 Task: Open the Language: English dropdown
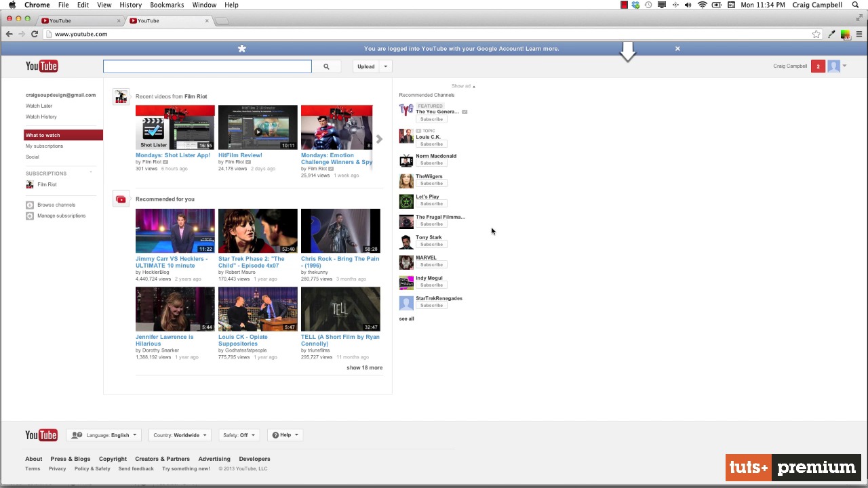(104, 435)
